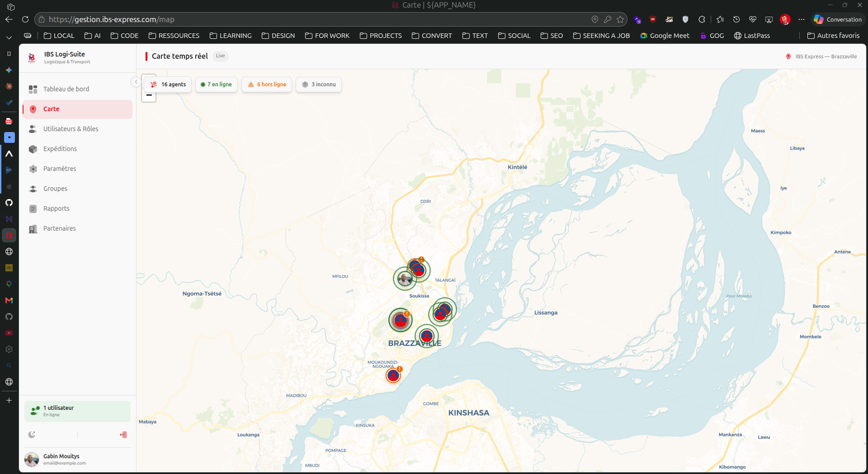
Task: Open Google Meet bookmark
Action: coord(665,36)
